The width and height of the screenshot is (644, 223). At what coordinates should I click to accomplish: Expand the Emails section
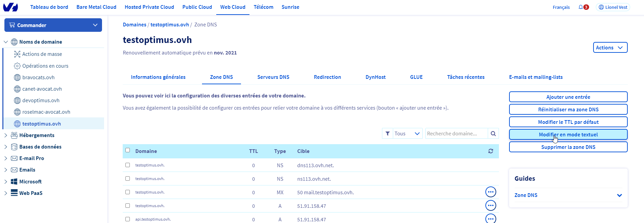coord(6,170)
